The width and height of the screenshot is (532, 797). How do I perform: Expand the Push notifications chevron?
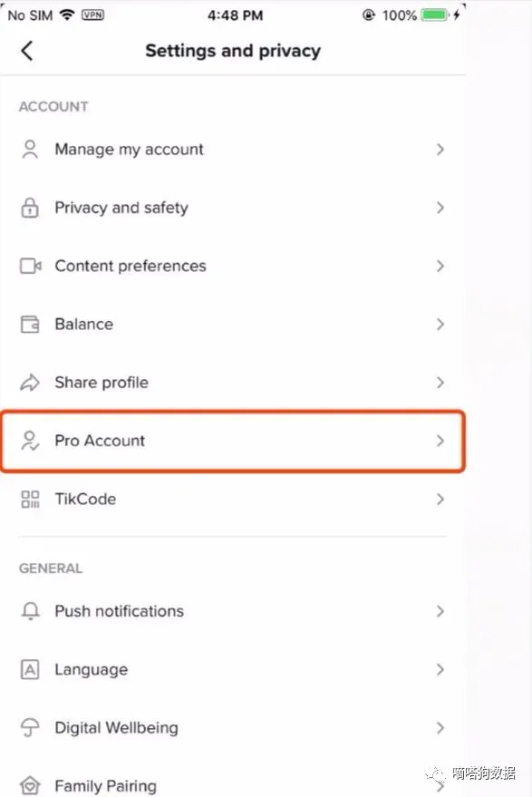click(440, 611)
